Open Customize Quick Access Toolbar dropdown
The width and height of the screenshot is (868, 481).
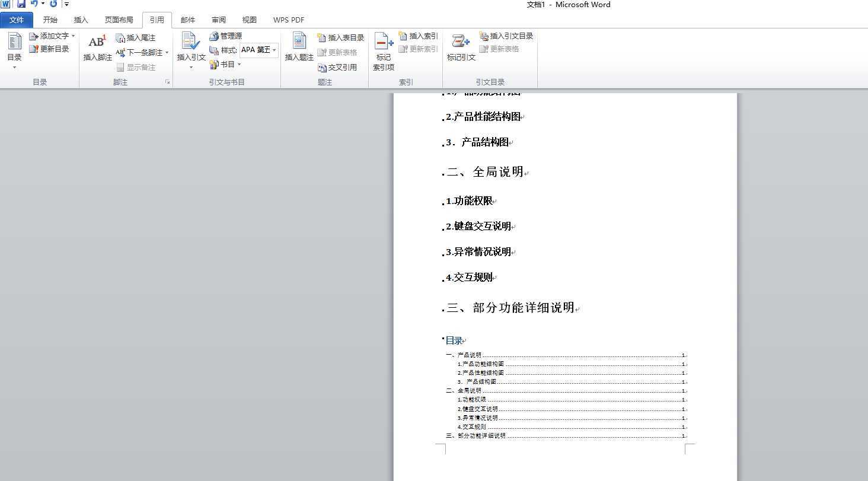66,4
